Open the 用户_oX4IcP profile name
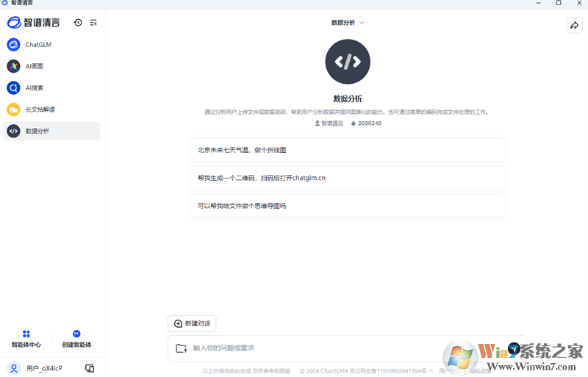 tap(44, 368)
